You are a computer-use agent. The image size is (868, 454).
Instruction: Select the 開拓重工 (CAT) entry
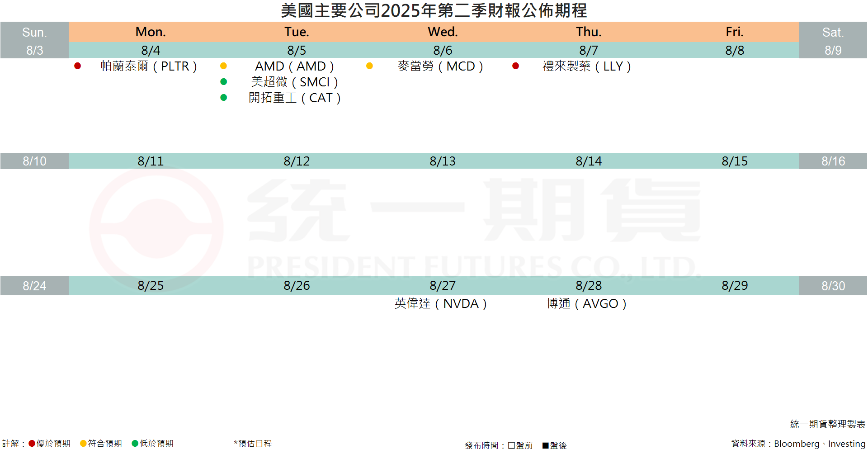(x=294, y=98)
